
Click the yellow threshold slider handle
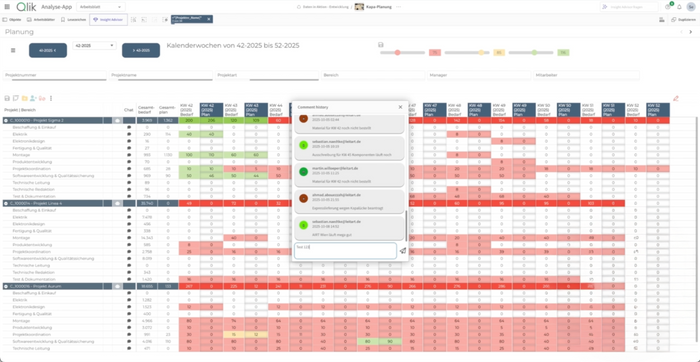tap(481, 53)
